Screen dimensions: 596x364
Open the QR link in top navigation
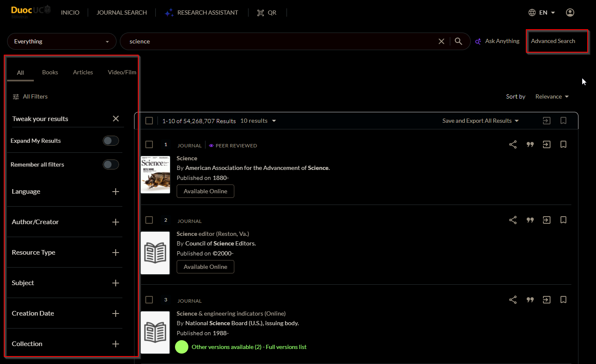266,13
